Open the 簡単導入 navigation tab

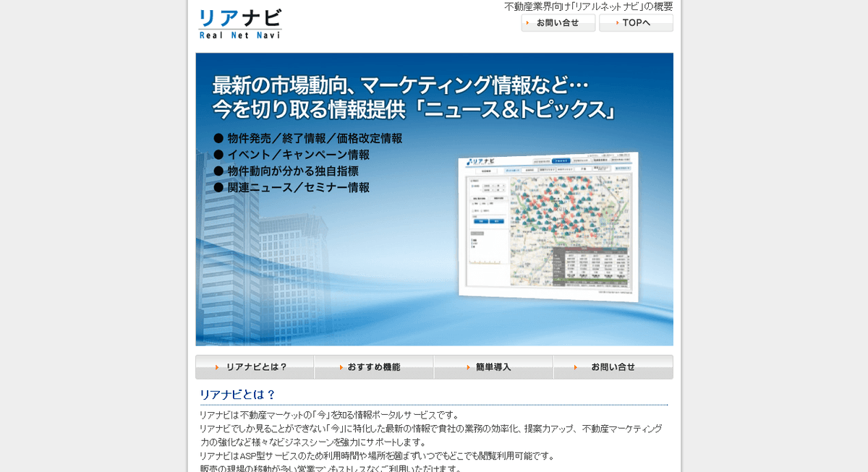[x=493, y=367]
